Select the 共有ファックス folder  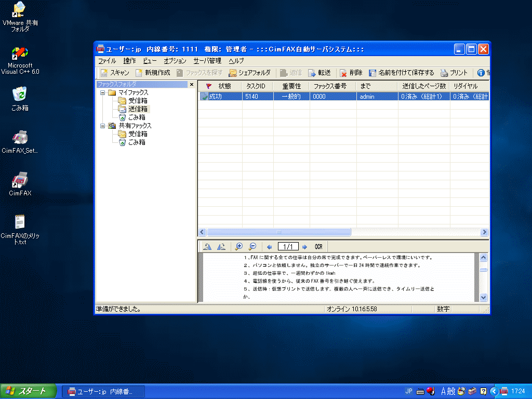135,126
